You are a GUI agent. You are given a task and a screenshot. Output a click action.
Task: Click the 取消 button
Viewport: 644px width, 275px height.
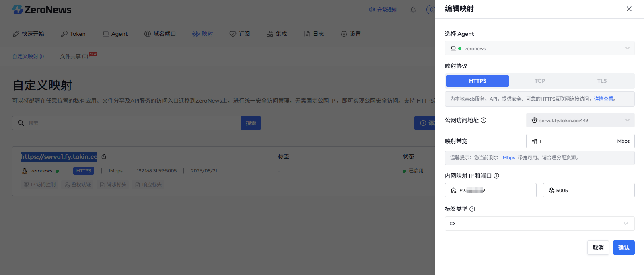598,248
